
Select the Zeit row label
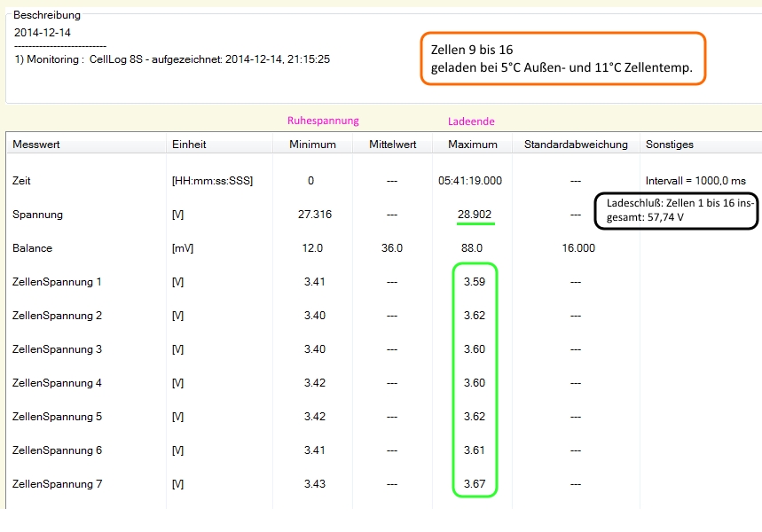coord(23,181)
